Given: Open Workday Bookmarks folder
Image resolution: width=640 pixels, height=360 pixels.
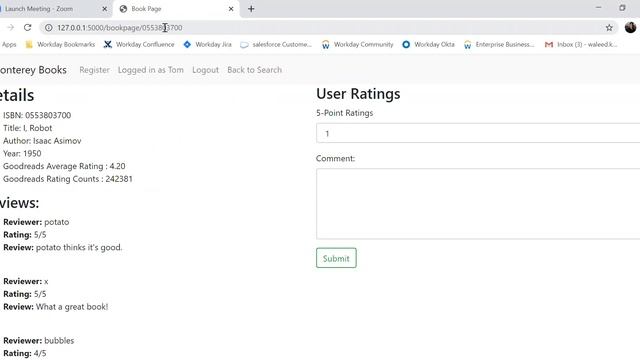Looking at the screenshot, I should pyautogui.click(x=60, y=44).
